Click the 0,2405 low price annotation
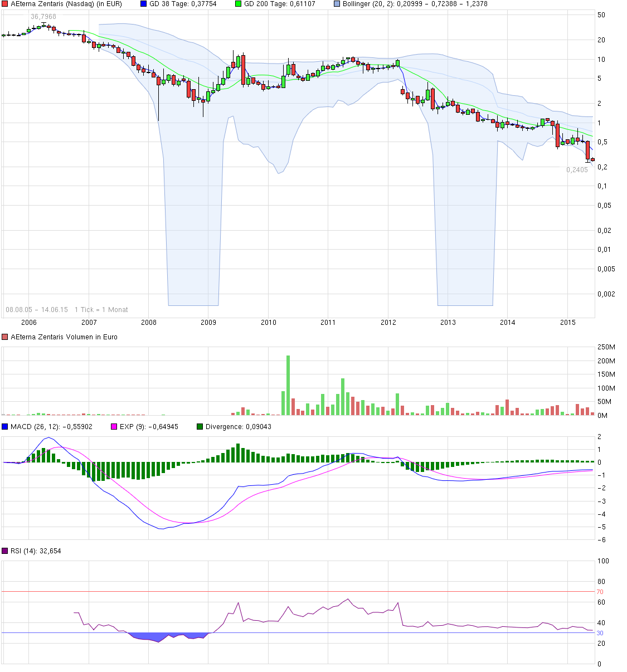 577,170
